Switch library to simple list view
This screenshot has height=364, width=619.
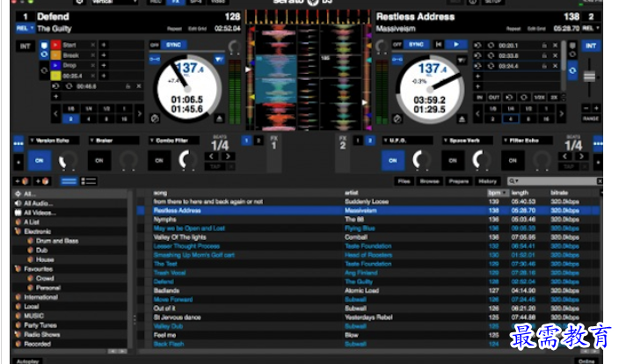pyautogui.click(x=69, y=181)
